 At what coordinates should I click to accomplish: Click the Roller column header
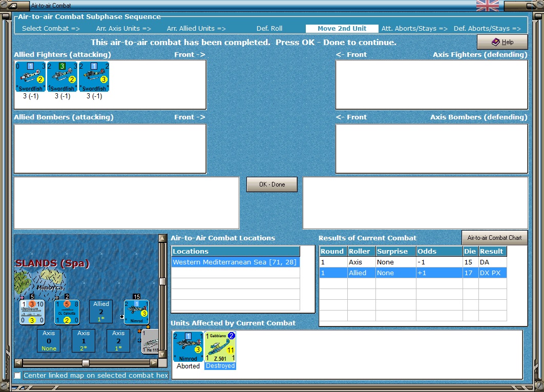(362, 251)
